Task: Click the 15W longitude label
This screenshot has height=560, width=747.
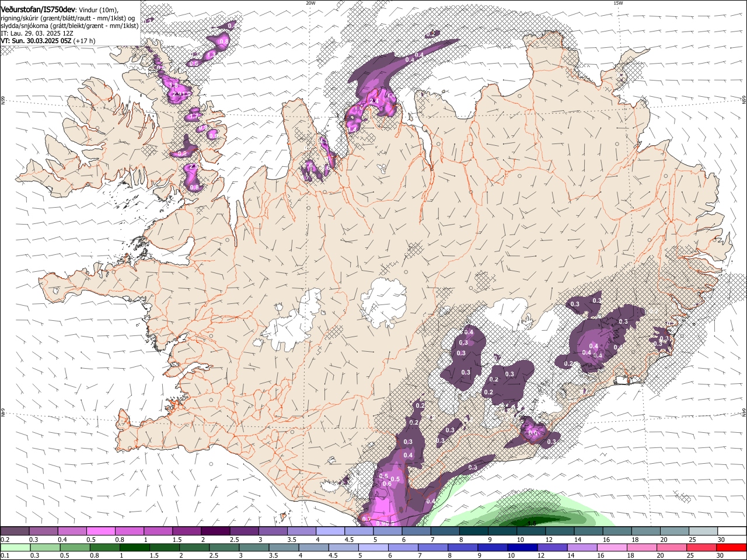Action: pyautogui.click(x=618, y=3)
